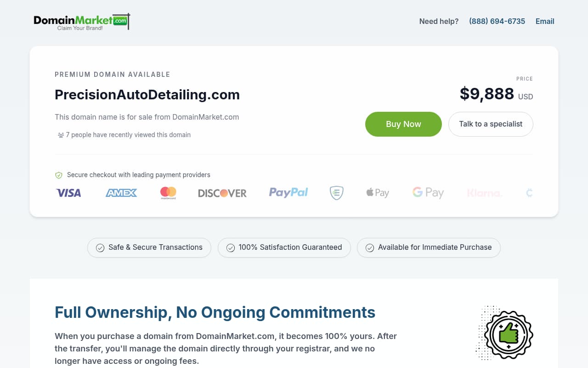Screen dimensions: 588x368
Task: Click the Safe & Secure Transactions badge
Action: click(x=149, y=247)
